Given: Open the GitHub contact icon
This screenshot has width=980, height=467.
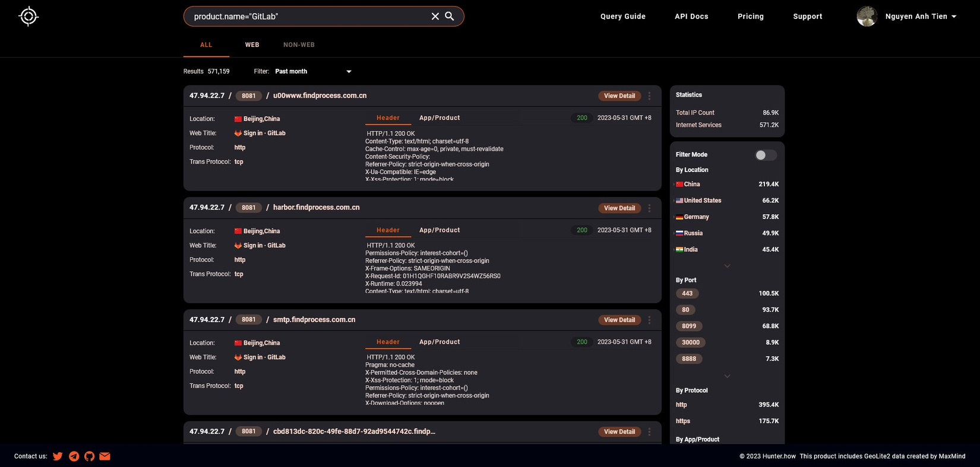Looking at the screenshot, I should tap(89, 456).
